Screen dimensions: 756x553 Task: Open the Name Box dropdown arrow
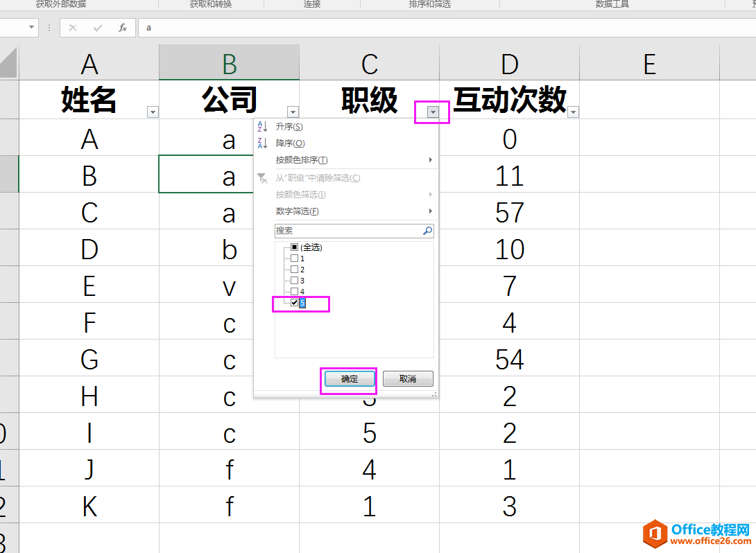coord(31,28)
